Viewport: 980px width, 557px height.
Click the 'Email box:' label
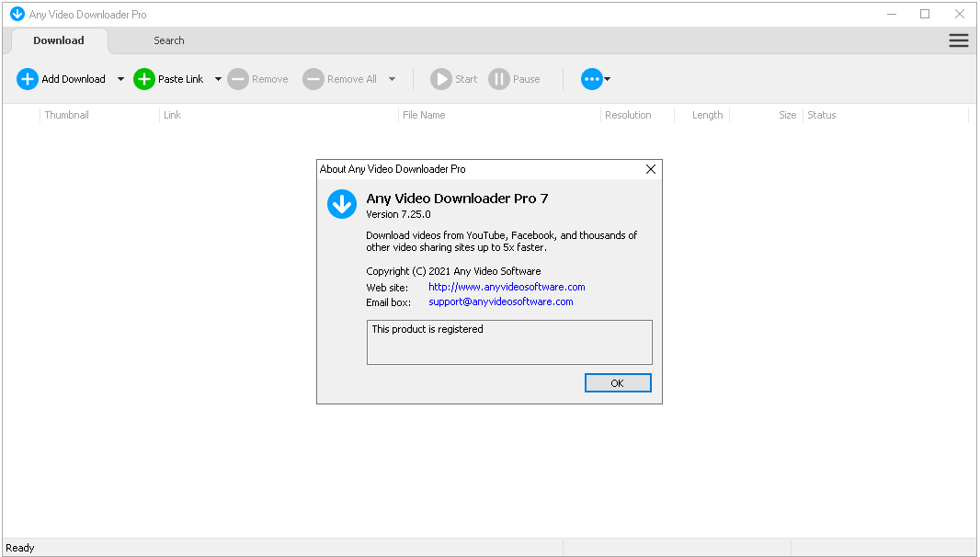pyautogui.click(x=389, y=302)
